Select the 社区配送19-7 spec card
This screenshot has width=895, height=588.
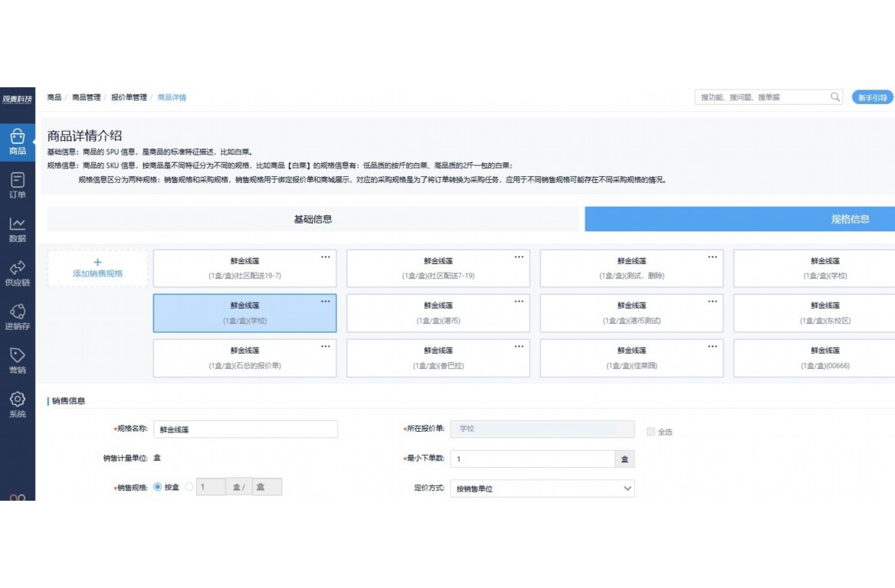tap(245, 268)
